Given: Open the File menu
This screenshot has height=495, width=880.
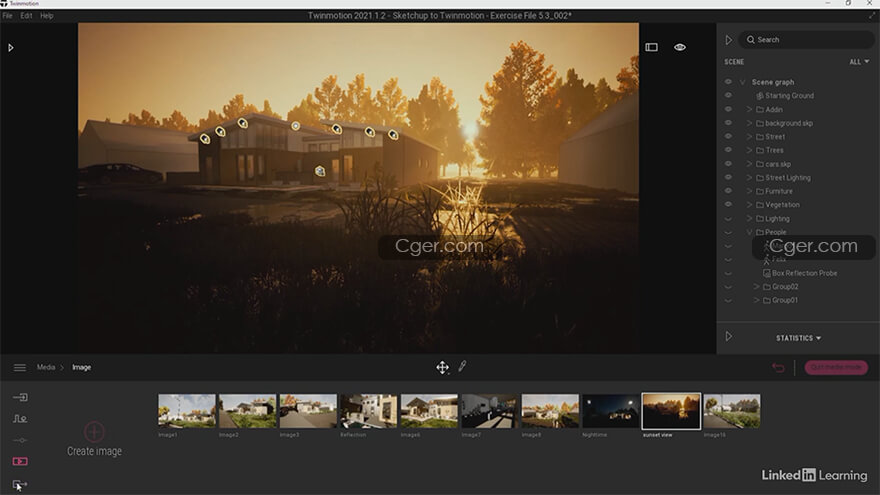Looking at the screenshot, I should 7,16.
